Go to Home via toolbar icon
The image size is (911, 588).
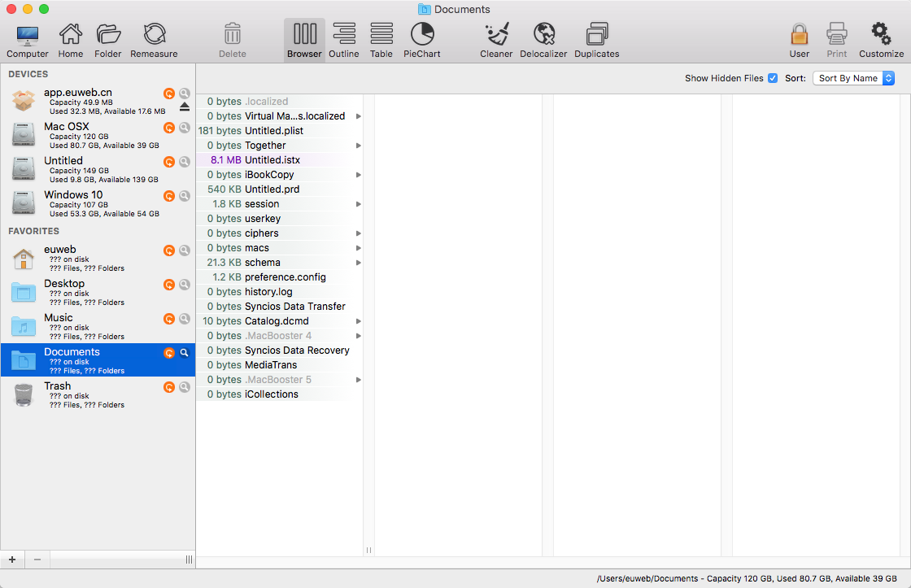[70, 40]
